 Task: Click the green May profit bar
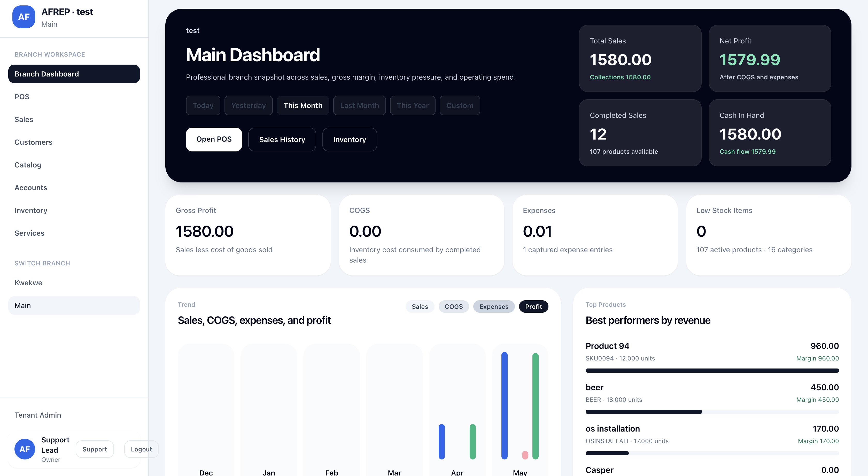point(536,406)
